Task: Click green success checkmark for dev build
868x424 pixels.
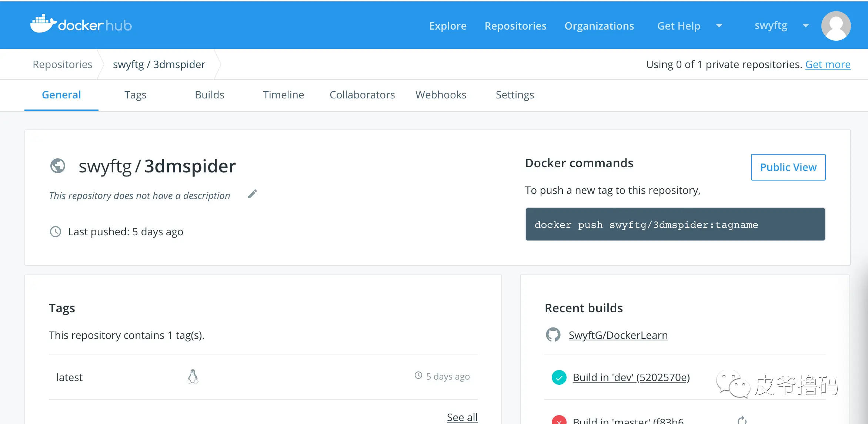Action: coord(559,377)
